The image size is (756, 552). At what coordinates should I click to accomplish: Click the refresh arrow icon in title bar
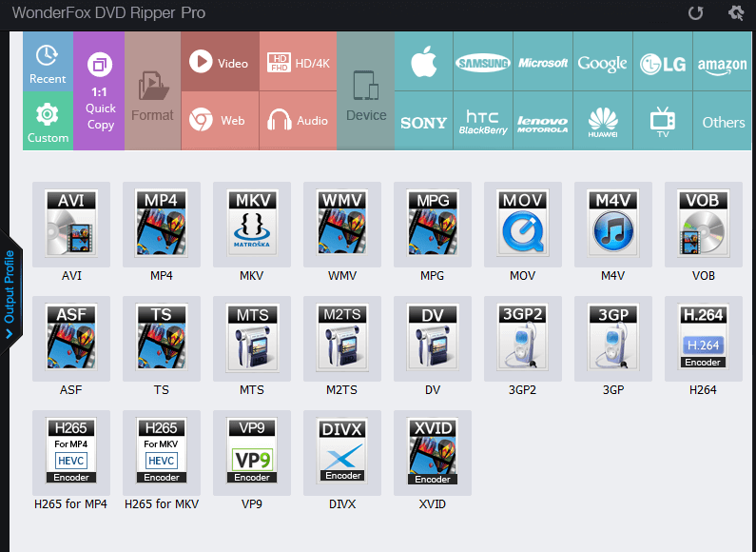click(x=695, y=12)
